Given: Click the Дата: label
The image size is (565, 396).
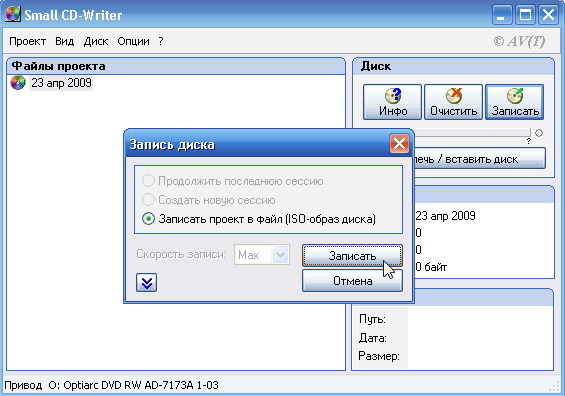Looking at the screenshot, I should pos(373,338).
